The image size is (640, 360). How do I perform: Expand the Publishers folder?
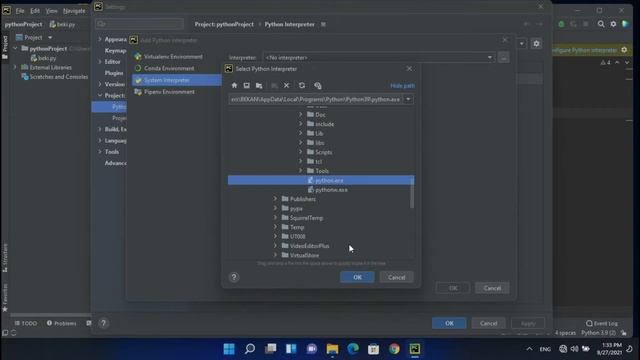pyautogui.click(x=276, y=199)
